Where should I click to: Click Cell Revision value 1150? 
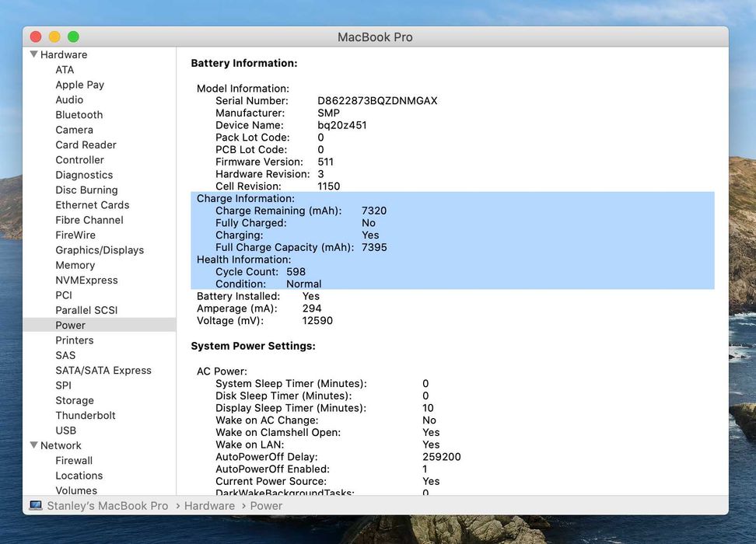[328, 186]
